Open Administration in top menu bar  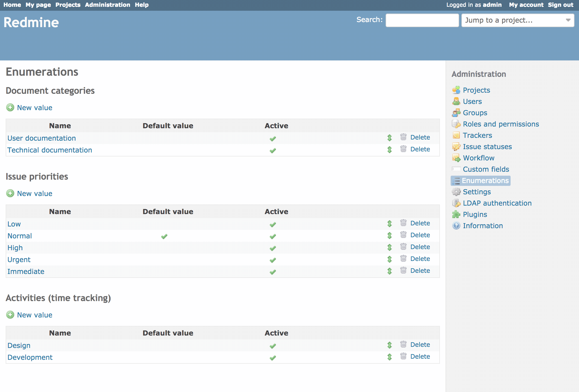(107, 5)
